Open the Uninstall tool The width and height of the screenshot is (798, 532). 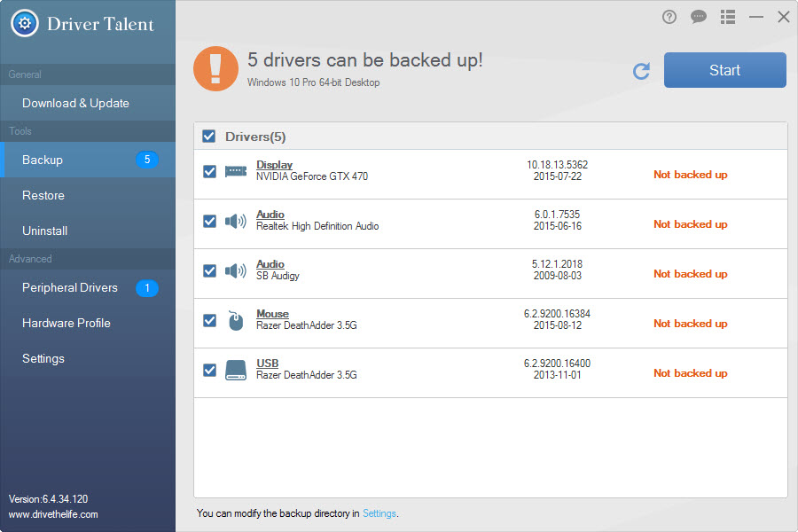[88, 231]
